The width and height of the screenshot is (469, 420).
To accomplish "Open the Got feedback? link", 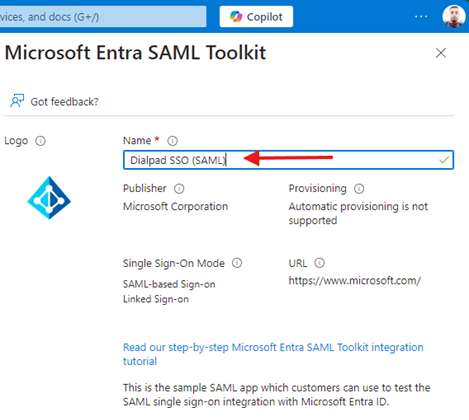I will (x=64, y=102).
